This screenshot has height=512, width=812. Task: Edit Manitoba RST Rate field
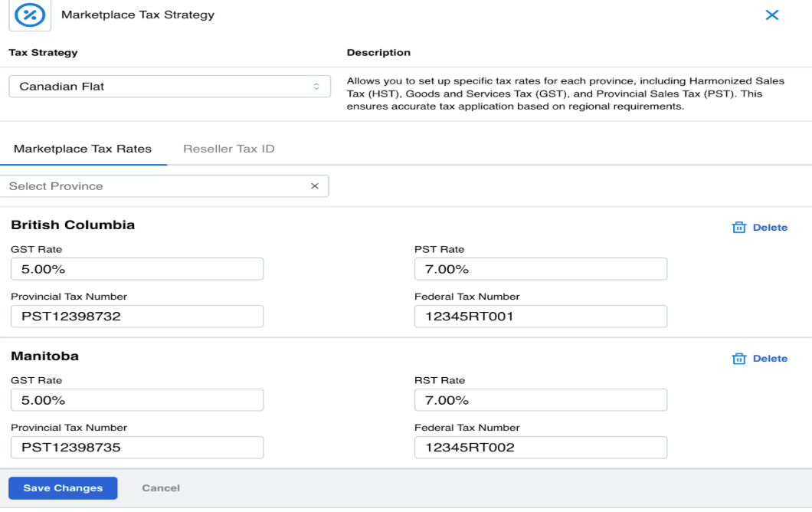(540, 400)
